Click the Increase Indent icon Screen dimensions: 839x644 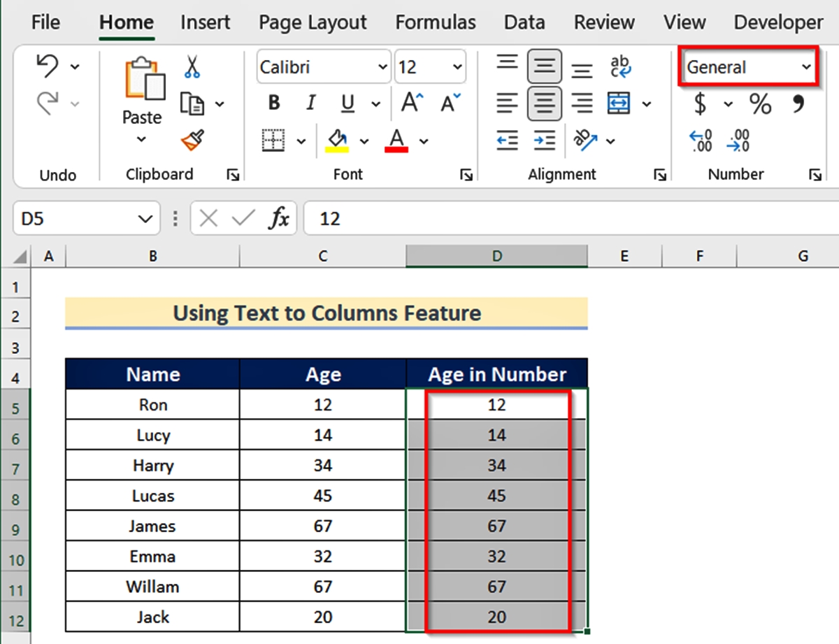click(543, 141)
